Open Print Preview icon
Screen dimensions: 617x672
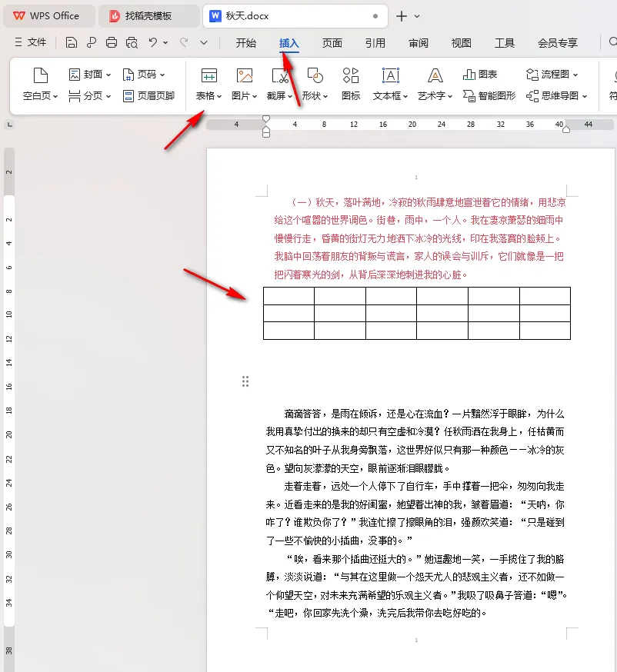coord(132,42)
